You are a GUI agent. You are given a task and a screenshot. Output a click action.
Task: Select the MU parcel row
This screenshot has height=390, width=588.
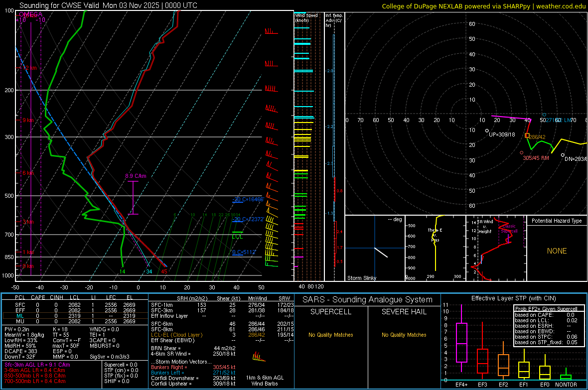point(75,321)
